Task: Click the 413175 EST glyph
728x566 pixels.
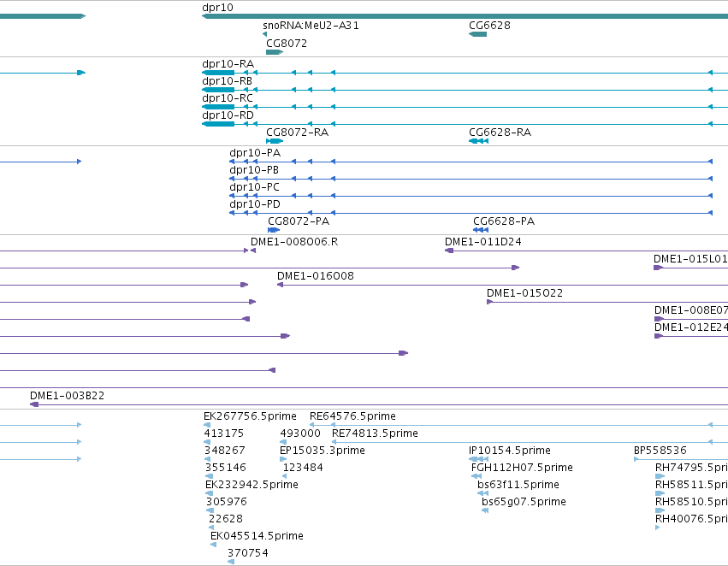Action: 207,442
